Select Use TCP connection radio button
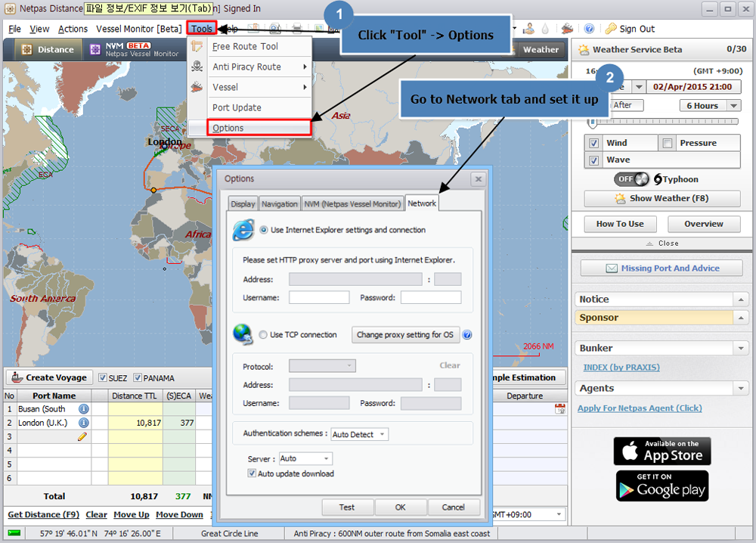The width and height of the screenshot is (756, 543). point(263,335)
